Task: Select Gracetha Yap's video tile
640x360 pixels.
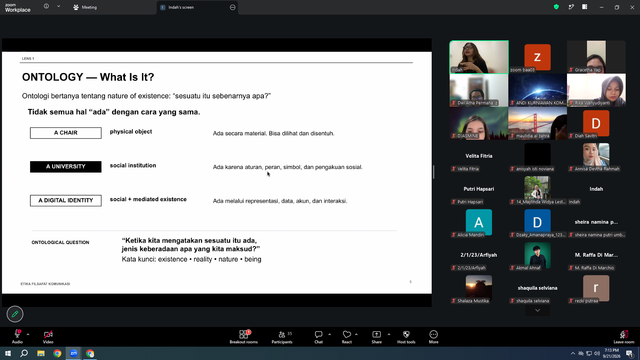Action: (x=596, y=57)
